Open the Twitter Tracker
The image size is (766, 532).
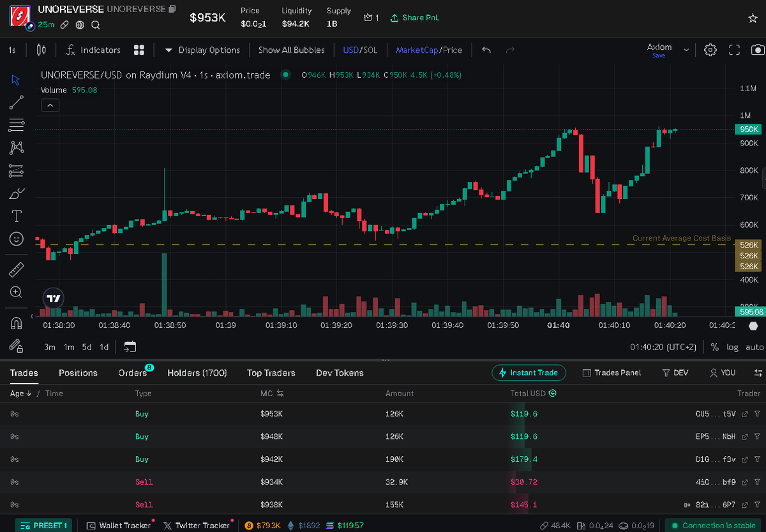197,525
